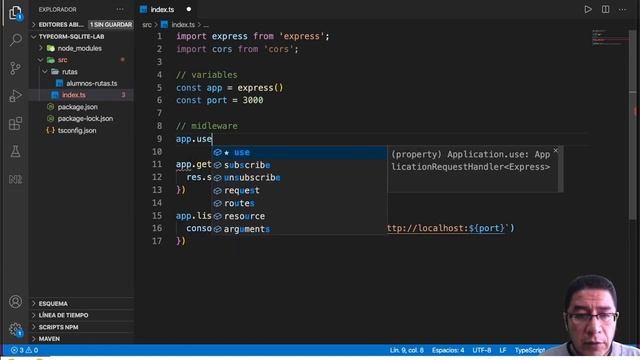Image resolution: width=640 pixels, height=360 pixels.
Task: Open package-lock.json file
Action: coord(85,118)
